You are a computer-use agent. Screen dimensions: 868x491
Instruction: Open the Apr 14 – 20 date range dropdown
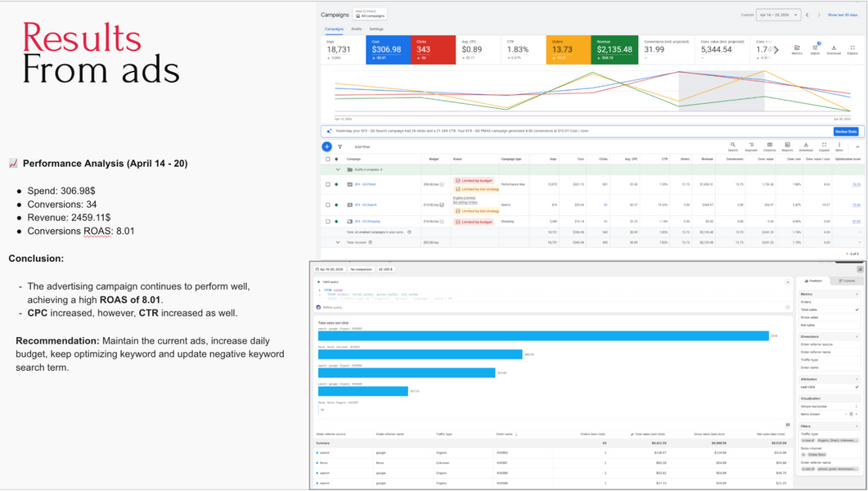(778, 15)
